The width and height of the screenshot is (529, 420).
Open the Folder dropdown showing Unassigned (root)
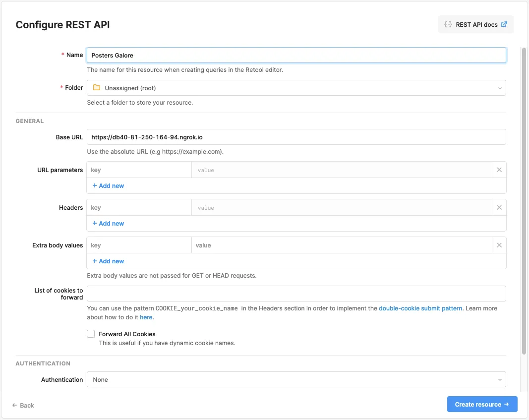[x=296, y=88]
